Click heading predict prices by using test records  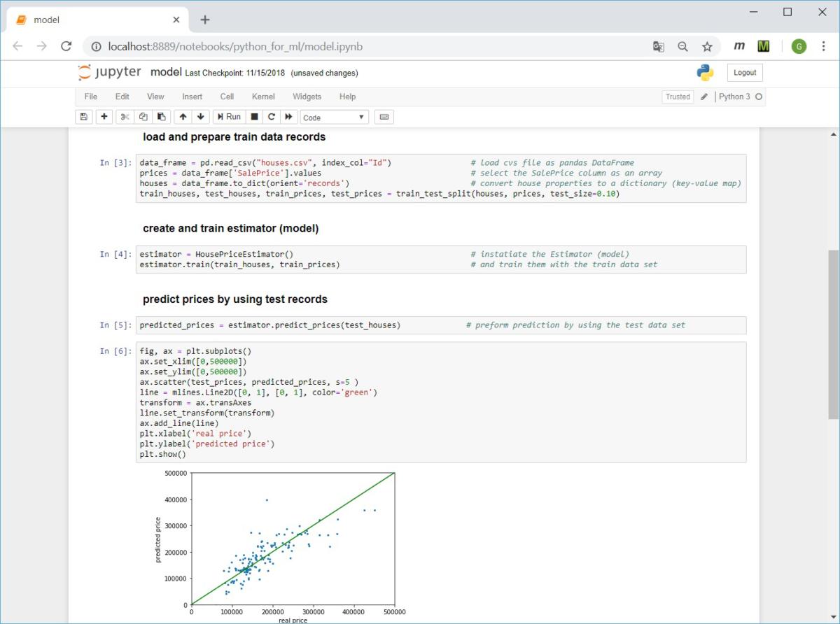tap(234, 299)
